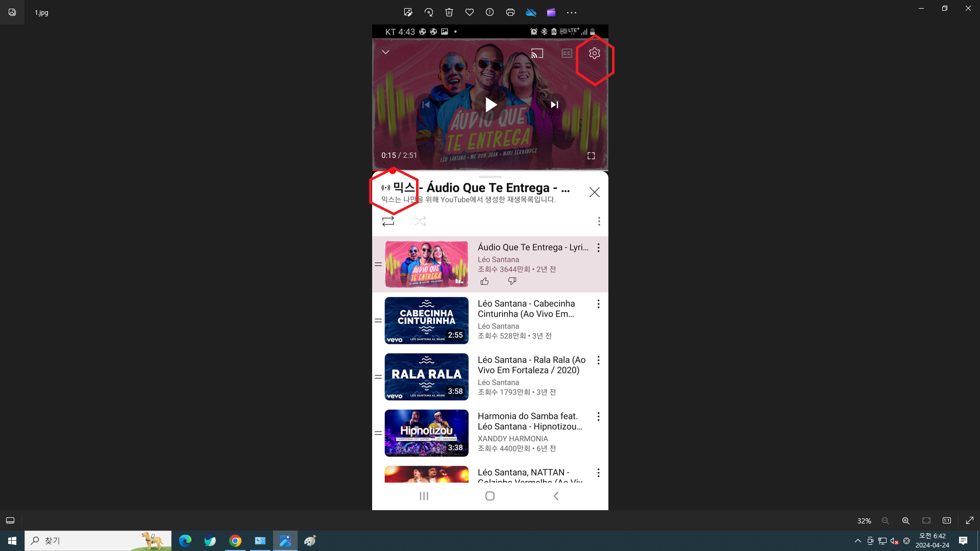Dislike the Áudio Que Te Entrega video
The width and height of the screenshot is (980, 551).
[512, 281]
